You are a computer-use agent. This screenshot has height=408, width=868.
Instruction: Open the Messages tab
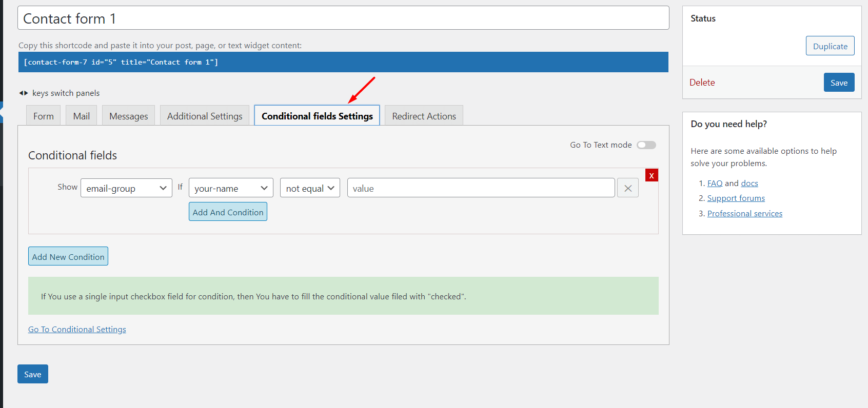(128, 116)
